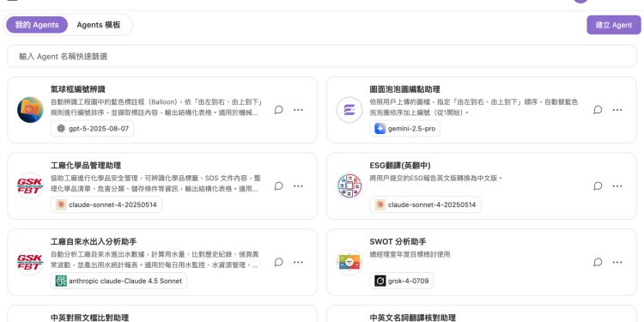This screenshot has height=322, width=644.
Task: Start chat with ESG翻譯(英翻中) agent
Action: point(598,186)
